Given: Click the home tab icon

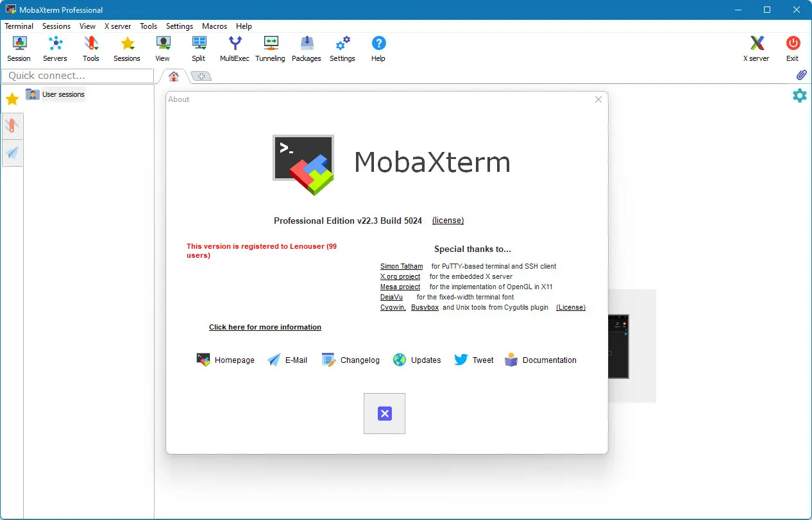Looking at the screenshot, I should 173,76.
